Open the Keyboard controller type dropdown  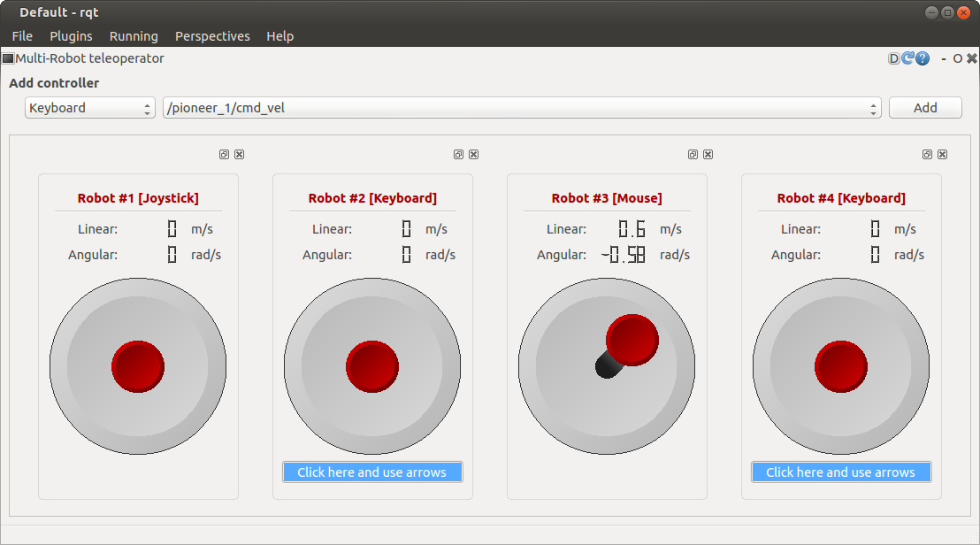click(x=90, y=108)
